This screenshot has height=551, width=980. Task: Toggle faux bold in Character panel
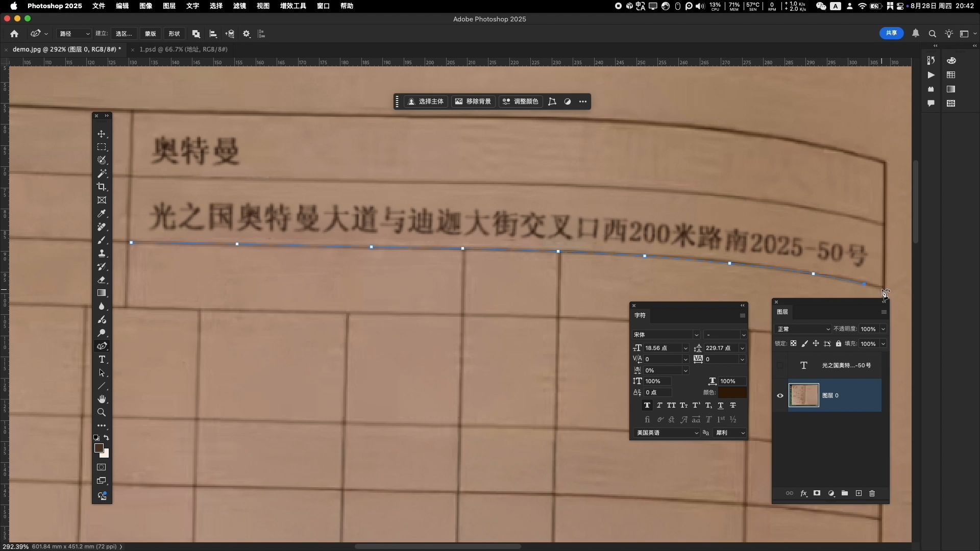click(x=647, y=405)
